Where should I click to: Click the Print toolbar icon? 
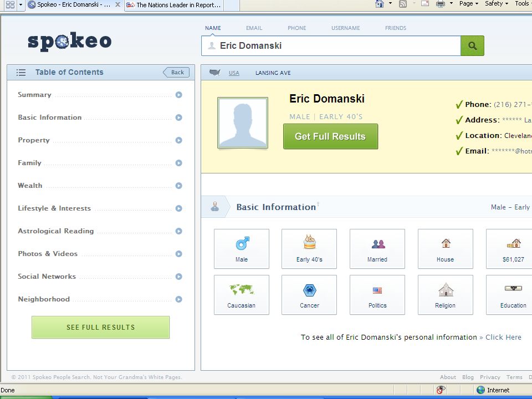[441, 4]
